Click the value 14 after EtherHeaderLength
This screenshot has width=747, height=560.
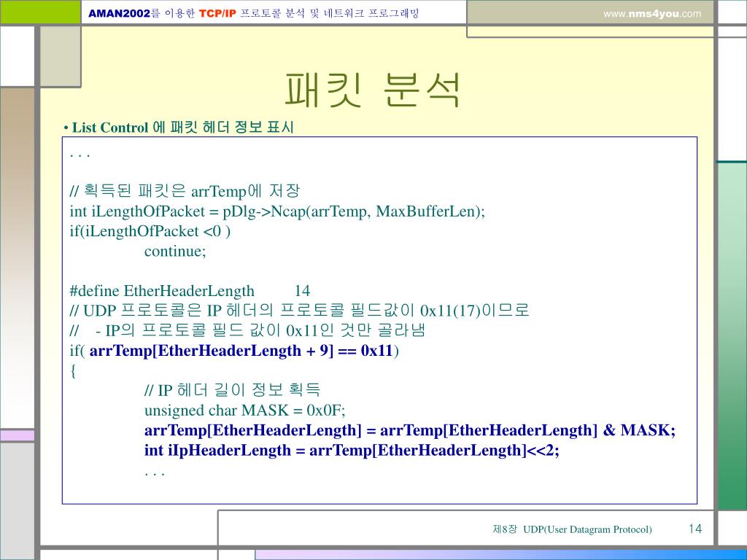coord(302,291)
